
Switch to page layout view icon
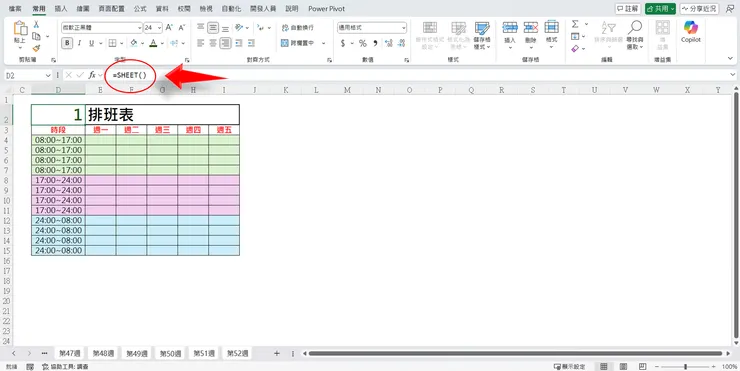(x=623, y=367)
